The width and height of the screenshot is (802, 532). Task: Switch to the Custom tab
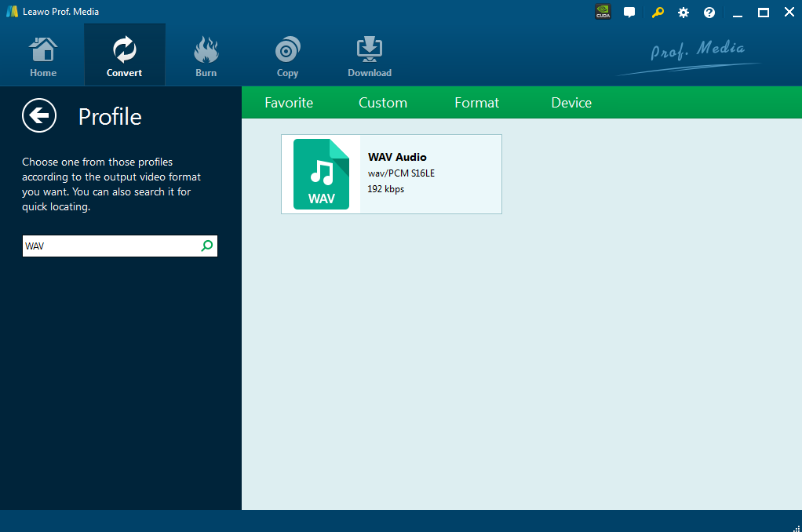pos(383,103)
